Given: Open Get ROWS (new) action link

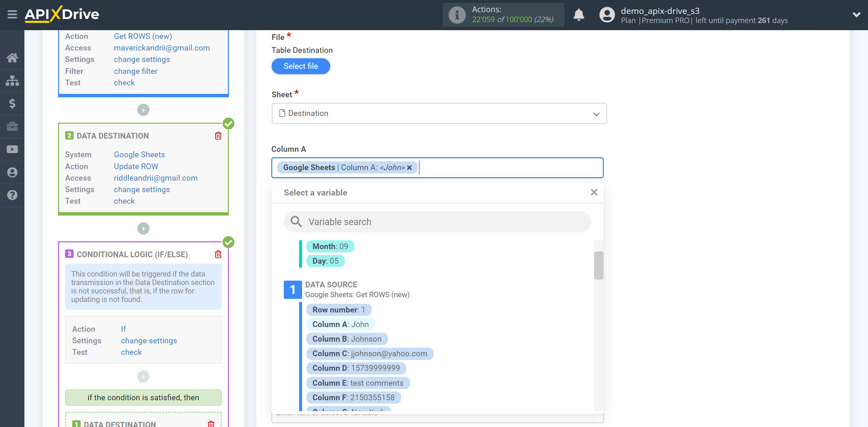Looking at the screenshot, I should pyautogui.click(x=143, y=36).
